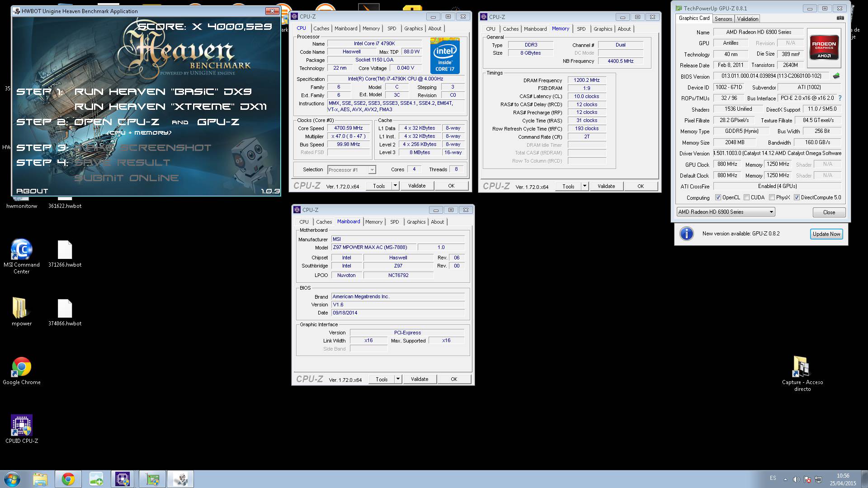Click ABOUT in Heaven benchmark
The image size is (868, 488).
[x=32, y=191]
